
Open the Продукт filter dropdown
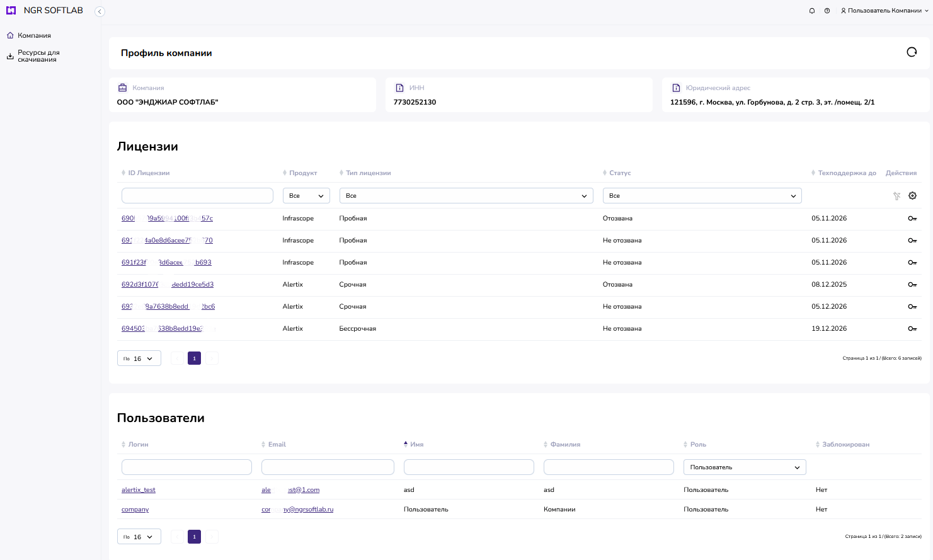pyautogui.click(x=306, y=196)
